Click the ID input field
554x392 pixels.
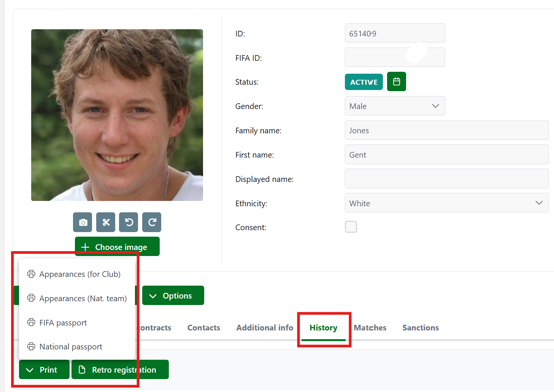click(x=395, y=33)
